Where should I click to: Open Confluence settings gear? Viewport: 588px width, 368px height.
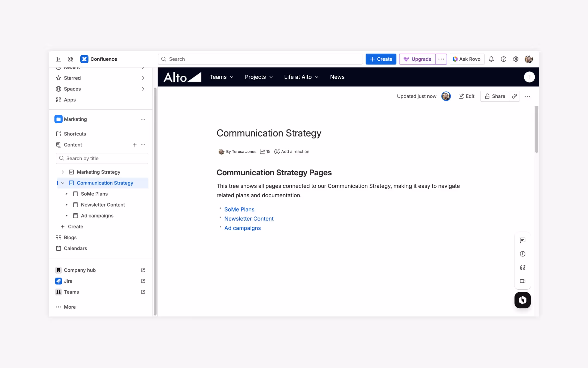pyautogui.click(x=516, y=59)
